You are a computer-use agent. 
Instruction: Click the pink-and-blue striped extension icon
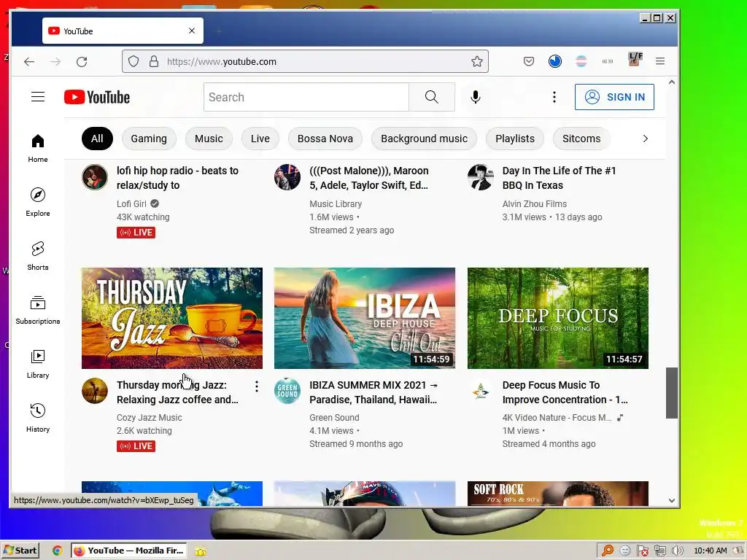581,61
